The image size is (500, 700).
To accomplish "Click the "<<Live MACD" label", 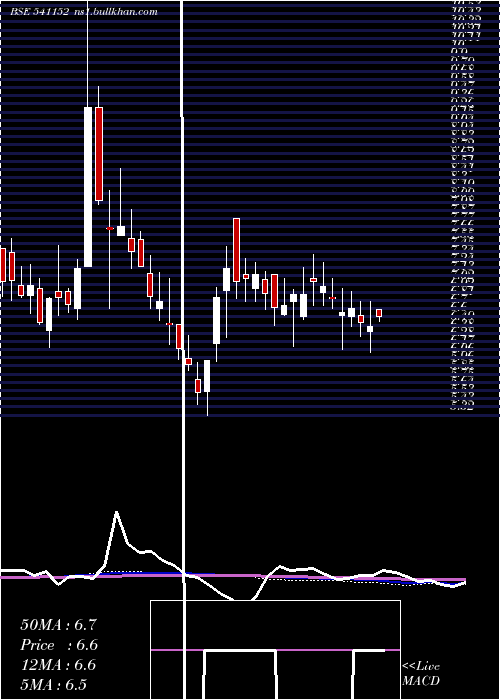I will pyautogui.click(x=421, y=674).
